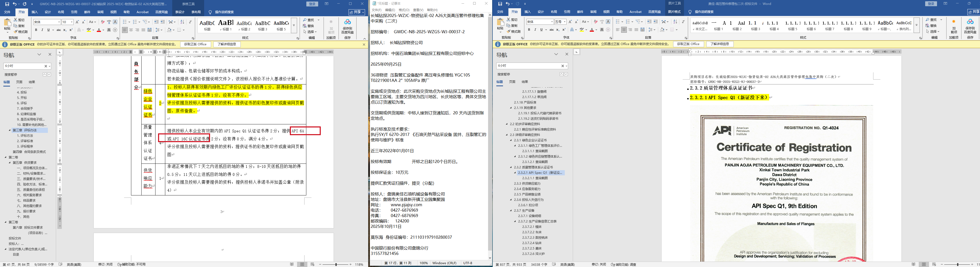980x267 pixels.
Task: Toggle Underline in the GWDC Word window
Action: coord(48,30)
